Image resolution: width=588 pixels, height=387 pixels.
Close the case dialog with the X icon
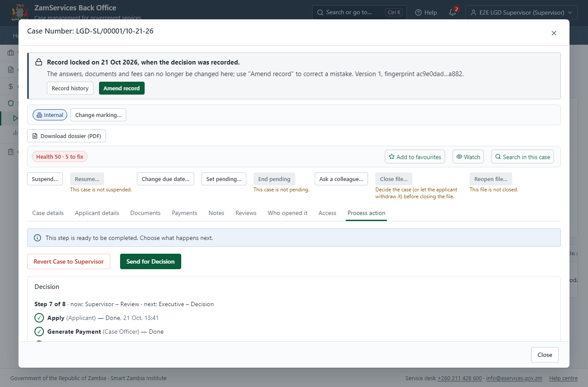[554, 33]
